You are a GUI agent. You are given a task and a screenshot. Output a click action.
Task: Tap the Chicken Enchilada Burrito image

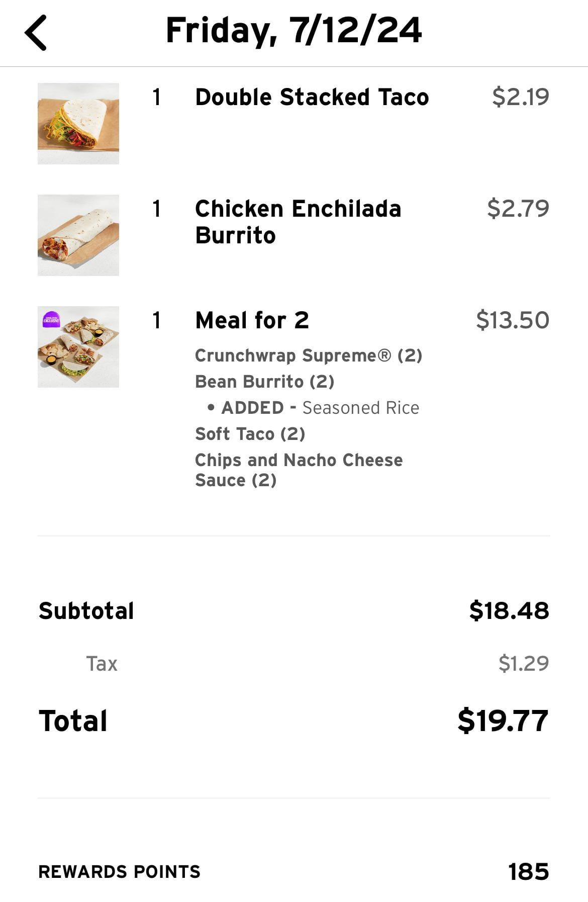78,235
